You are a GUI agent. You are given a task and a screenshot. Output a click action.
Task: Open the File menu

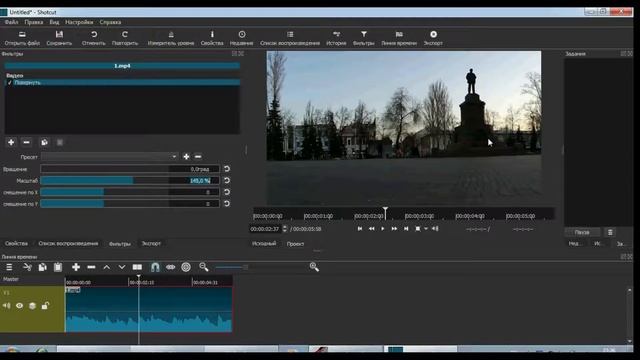pos(11,22)
